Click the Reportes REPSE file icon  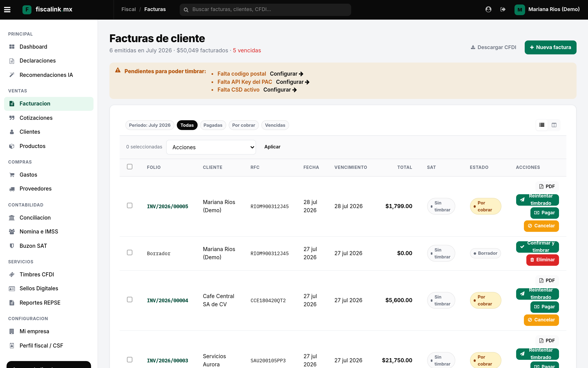(x=12, y=303)
